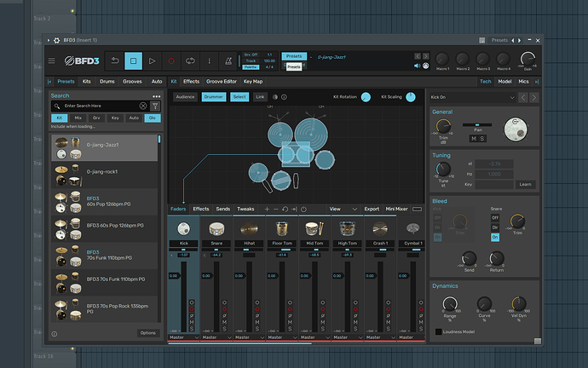Image resolution: width=588 pixels, height=368 pixels.
Task: Open Kick channel Master output dropdown
Action: [x=183, y=337]
